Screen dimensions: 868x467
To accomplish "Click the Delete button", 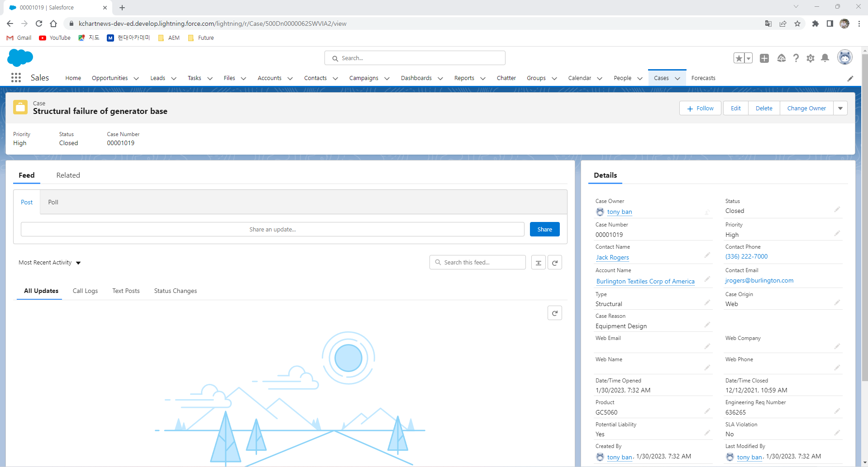I will (x=764, y=108).
